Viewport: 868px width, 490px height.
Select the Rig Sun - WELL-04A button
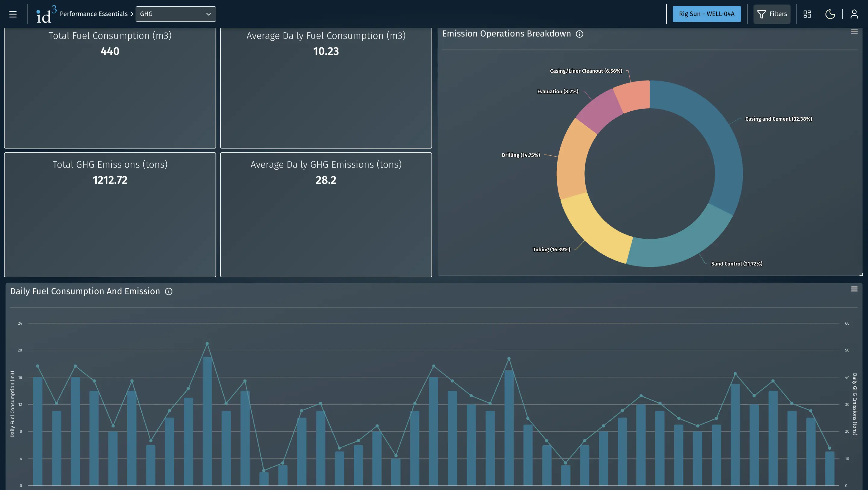(706, 14)
